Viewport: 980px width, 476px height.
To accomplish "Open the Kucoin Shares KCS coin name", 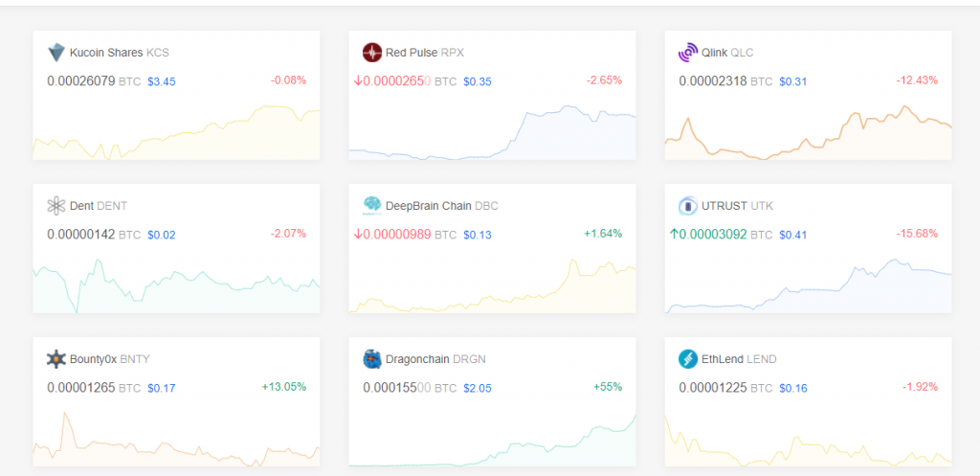I will pyautogui.click(x=120, y=53).
